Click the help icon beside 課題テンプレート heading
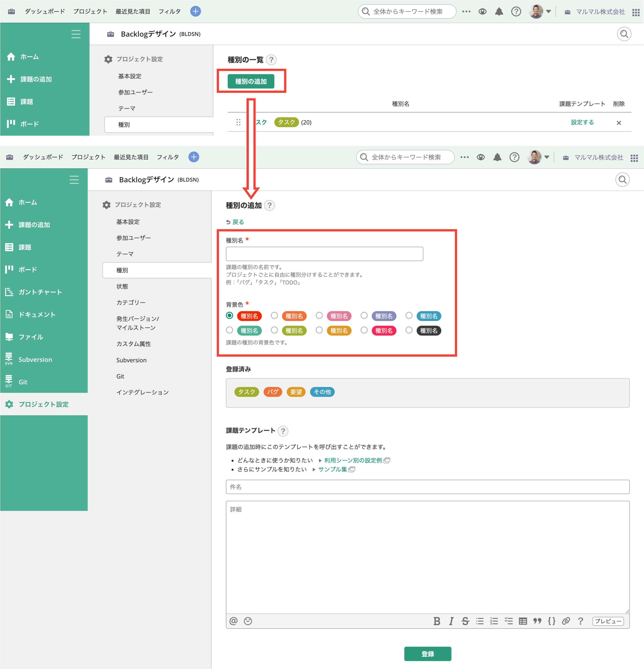Screen dimensions: 644x669 point(283,431)
